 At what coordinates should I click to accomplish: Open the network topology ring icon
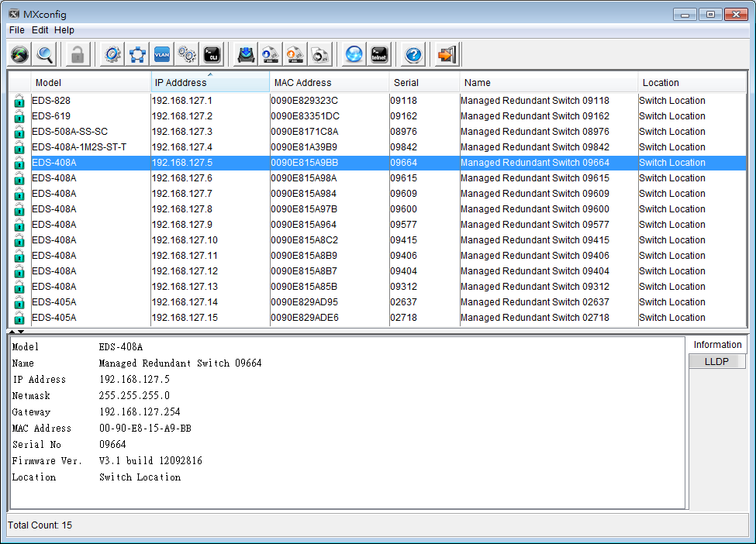137,54
